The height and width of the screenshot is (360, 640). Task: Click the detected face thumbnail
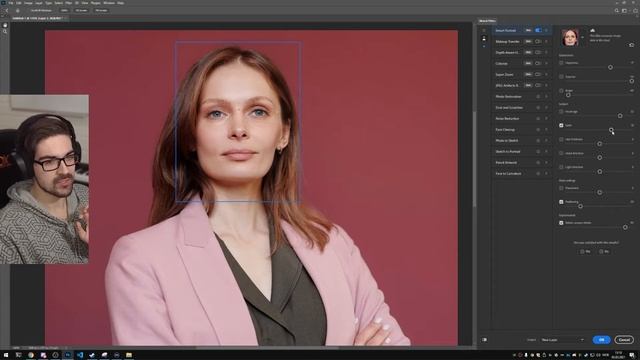(570, 37)
